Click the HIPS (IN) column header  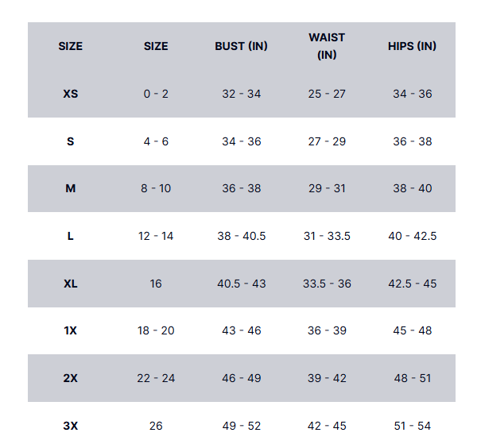coord(412,46)
